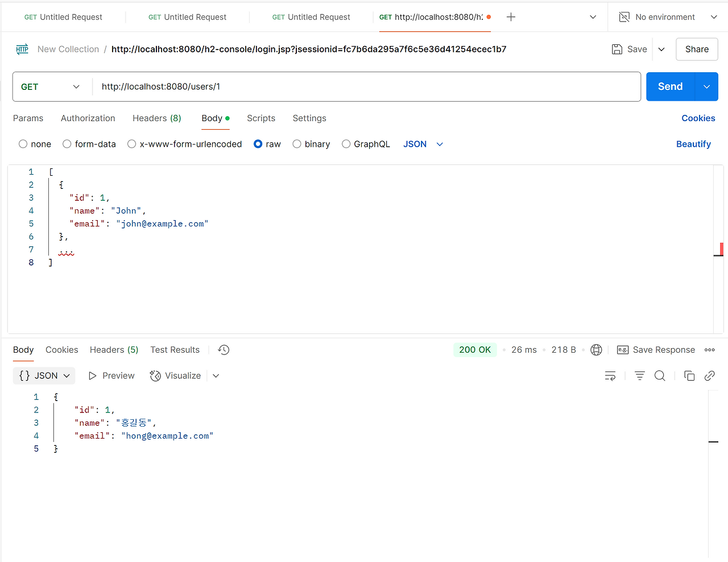
Task: Open the response history clock icon
Action: [x=223, y=349]
